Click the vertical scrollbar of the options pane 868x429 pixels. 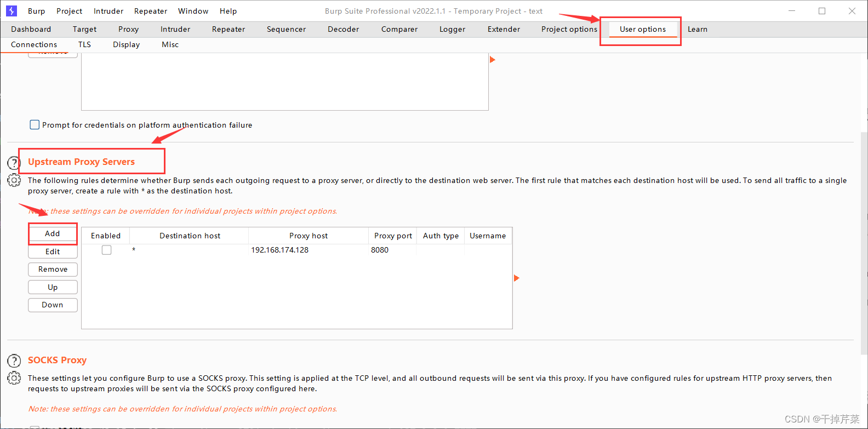coord(864,244)
